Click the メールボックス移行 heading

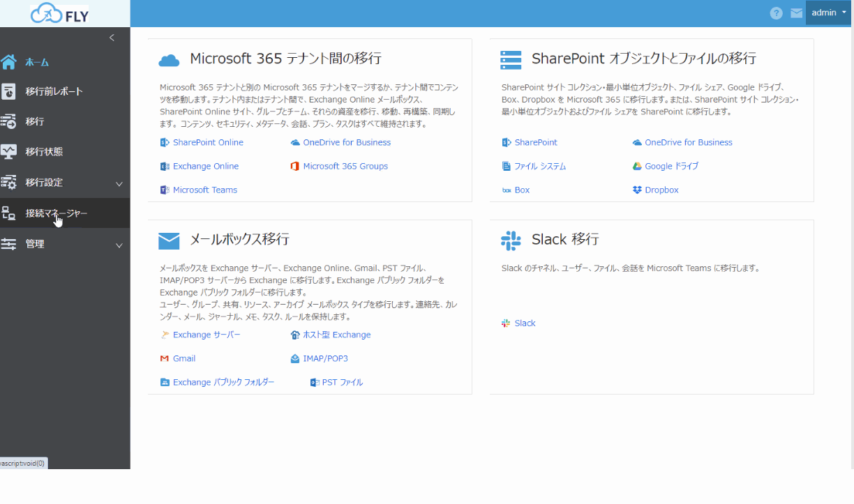(x=239, y=239)
